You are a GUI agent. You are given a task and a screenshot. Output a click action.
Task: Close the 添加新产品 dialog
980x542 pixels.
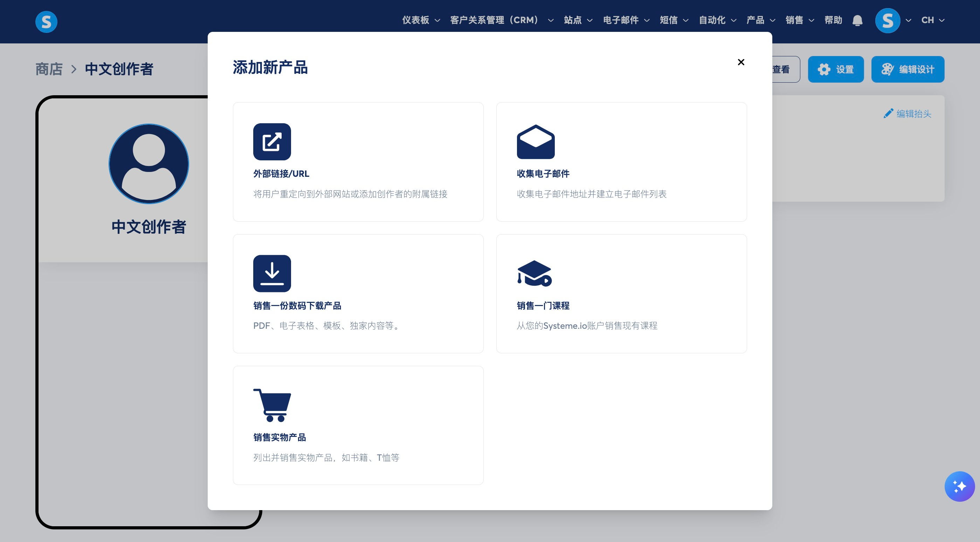point(741,62)
